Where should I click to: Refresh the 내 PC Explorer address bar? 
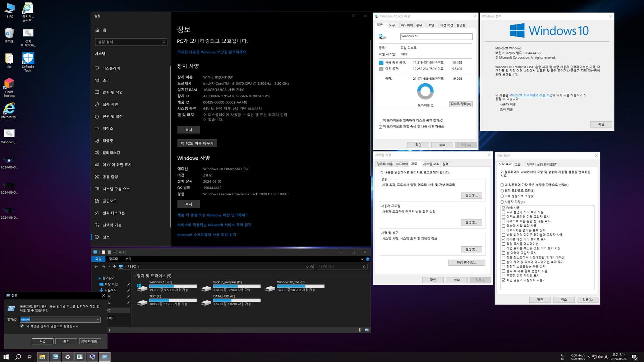pos(312,267)
